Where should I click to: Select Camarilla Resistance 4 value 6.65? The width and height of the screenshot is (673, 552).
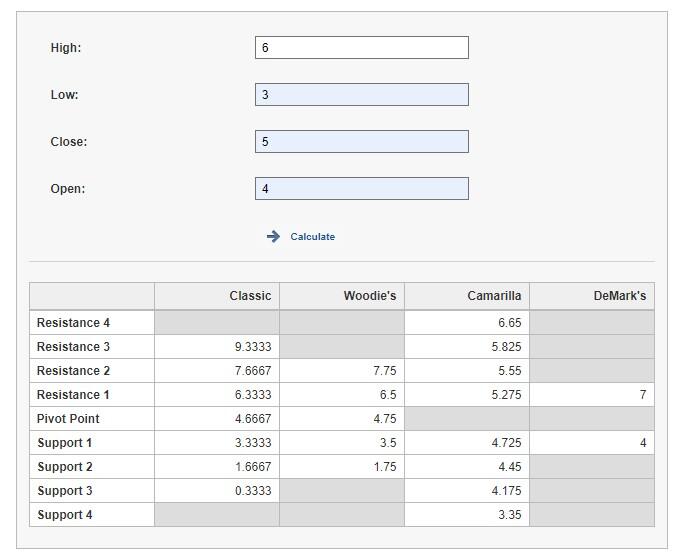(x=509, y=323)
